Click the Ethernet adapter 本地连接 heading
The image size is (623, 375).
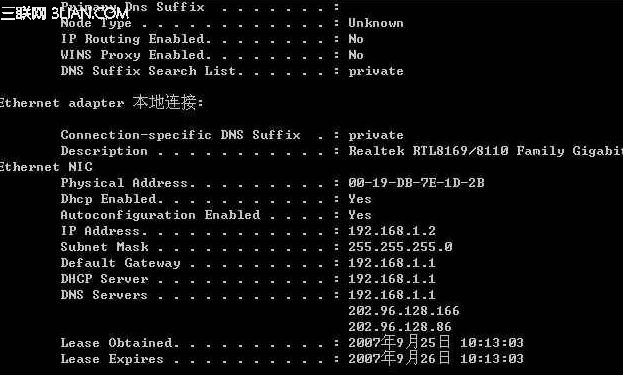(101, 102)
